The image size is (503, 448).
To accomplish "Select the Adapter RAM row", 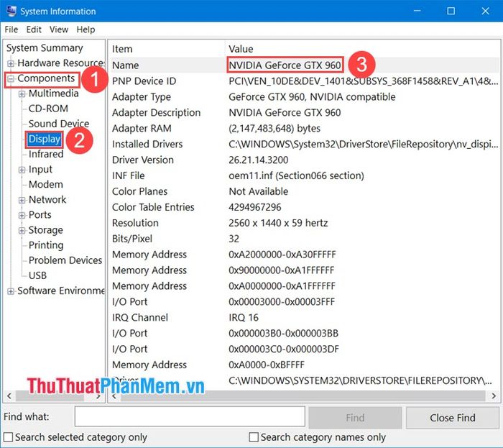I will 304,129.
